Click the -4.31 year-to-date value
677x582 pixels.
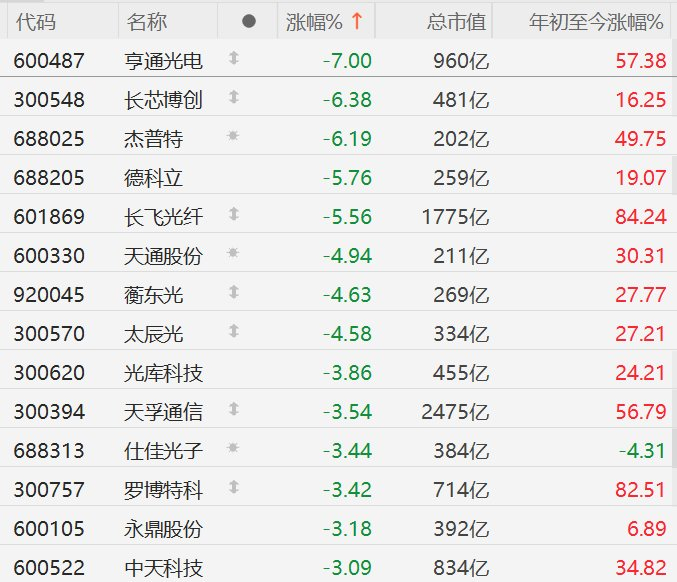(642, 451)
